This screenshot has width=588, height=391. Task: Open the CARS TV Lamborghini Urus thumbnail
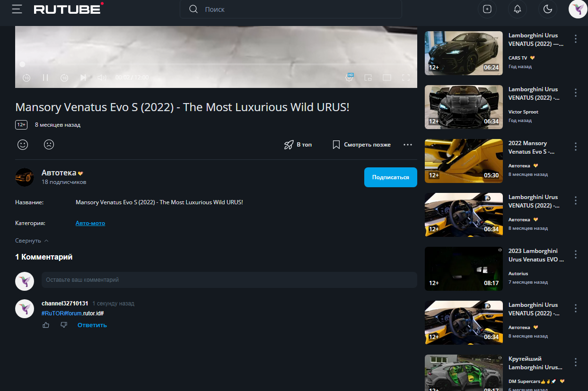point(464,53)
